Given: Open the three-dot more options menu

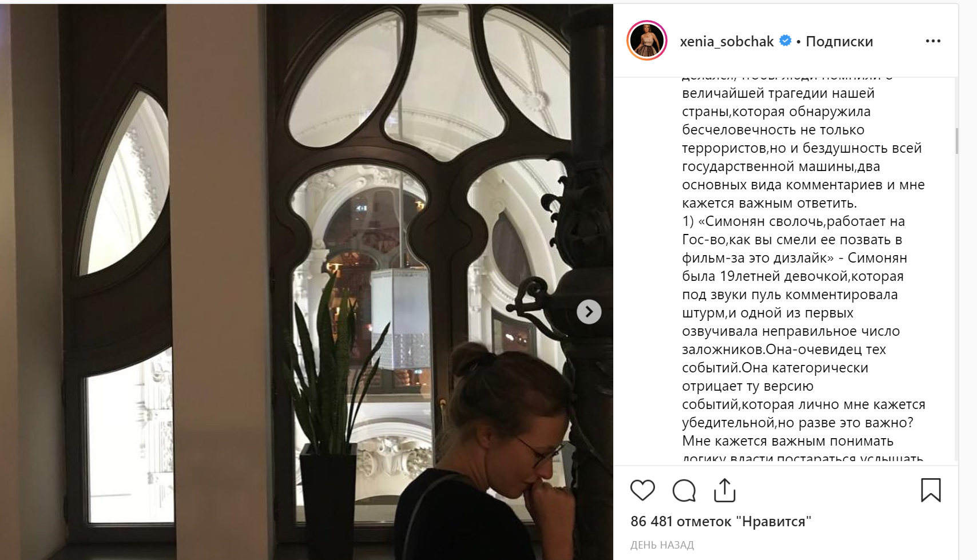Looking at the screenshot, I should click(933, 41).
